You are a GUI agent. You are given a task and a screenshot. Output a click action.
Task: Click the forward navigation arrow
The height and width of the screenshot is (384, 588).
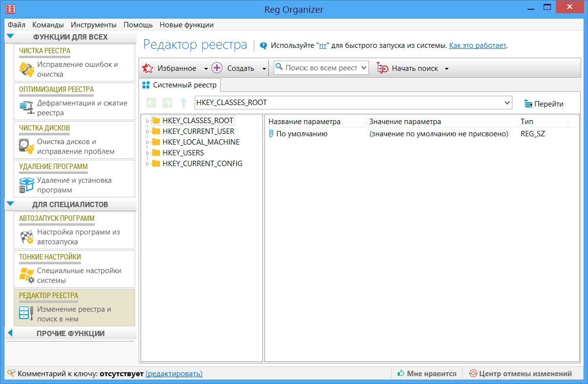167,103
